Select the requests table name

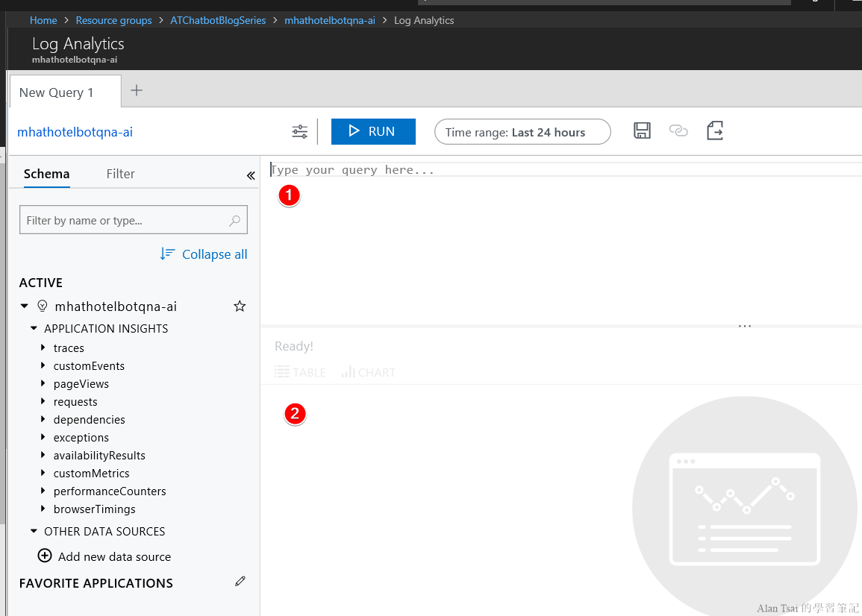[x=75, y=402]
